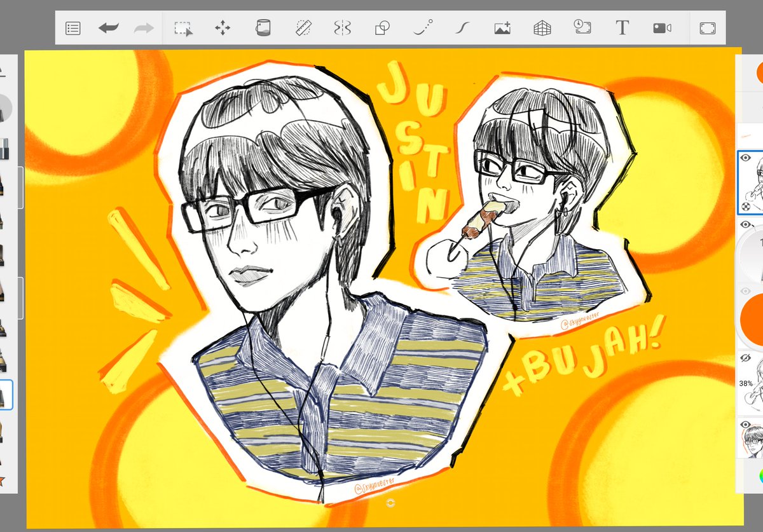Choose the paint bucket fill tool
The width and height of the screenshot is (763, 532).
(x=263, y=28)
